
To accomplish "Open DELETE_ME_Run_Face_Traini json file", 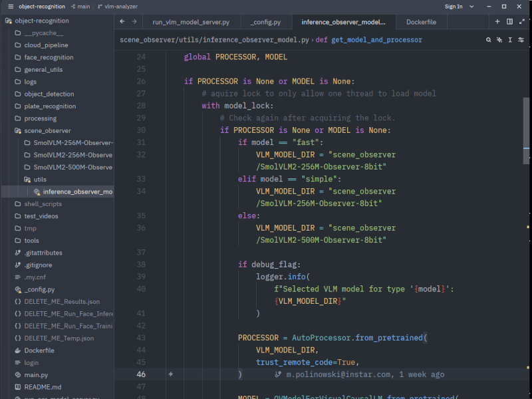I will click(57, 326).
